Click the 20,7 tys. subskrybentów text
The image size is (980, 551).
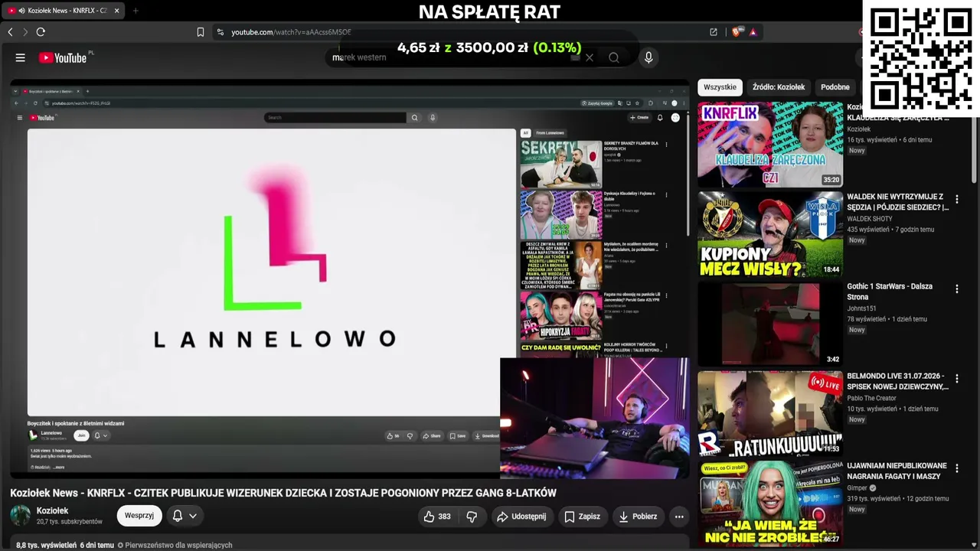(x=70, y=522)
